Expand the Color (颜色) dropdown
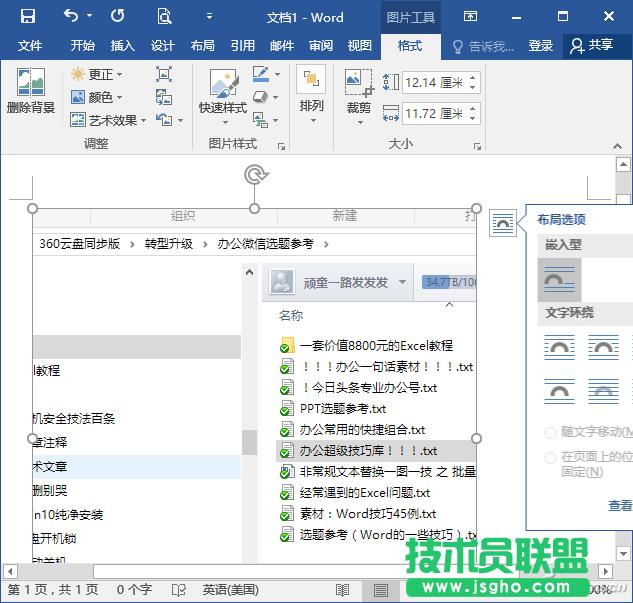Image resolution: width=633 pixels, height=603 pixels. pos(97,98)
